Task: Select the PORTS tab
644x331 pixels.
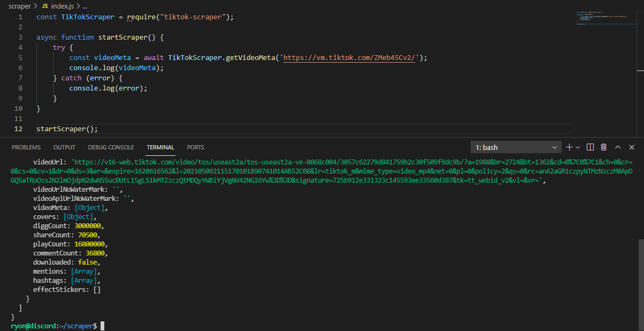Action: click(195, 147)
